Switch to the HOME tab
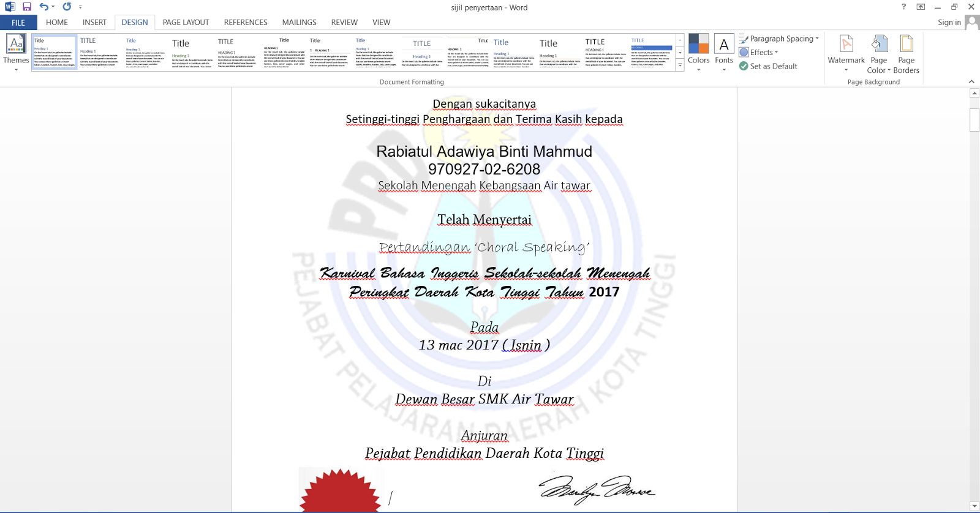The image size is (980, 513). 57,23
